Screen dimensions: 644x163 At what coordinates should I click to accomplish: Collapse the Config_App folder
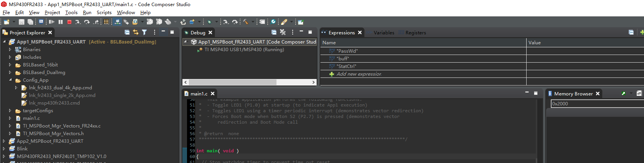pos(10,80)
